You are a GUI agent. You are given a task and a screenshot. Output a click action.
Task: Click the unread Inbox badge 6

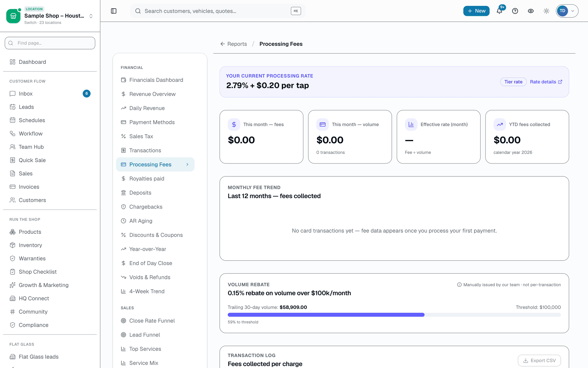coord(86,94)
